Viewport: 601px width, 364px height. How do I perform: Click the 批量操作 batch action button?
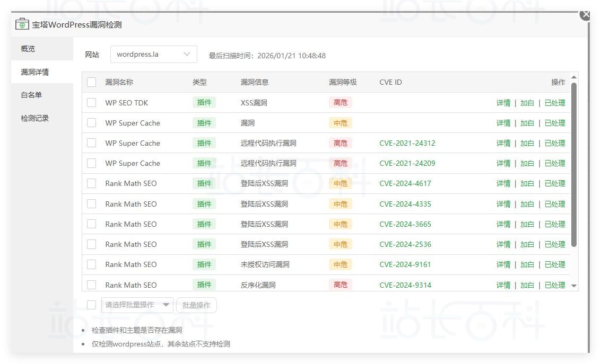(x=196, y=305)
